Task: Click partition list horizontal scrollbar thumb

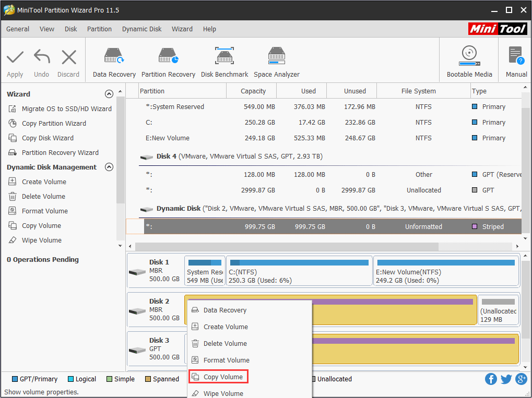Action: (x=287, y=246)
